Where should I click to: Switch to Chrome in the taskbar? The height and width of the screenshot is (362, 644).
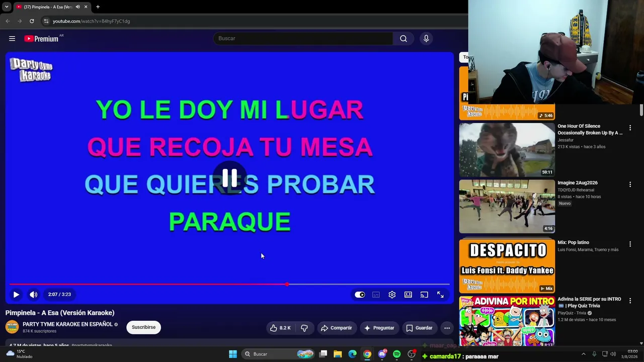click(367, 354)
